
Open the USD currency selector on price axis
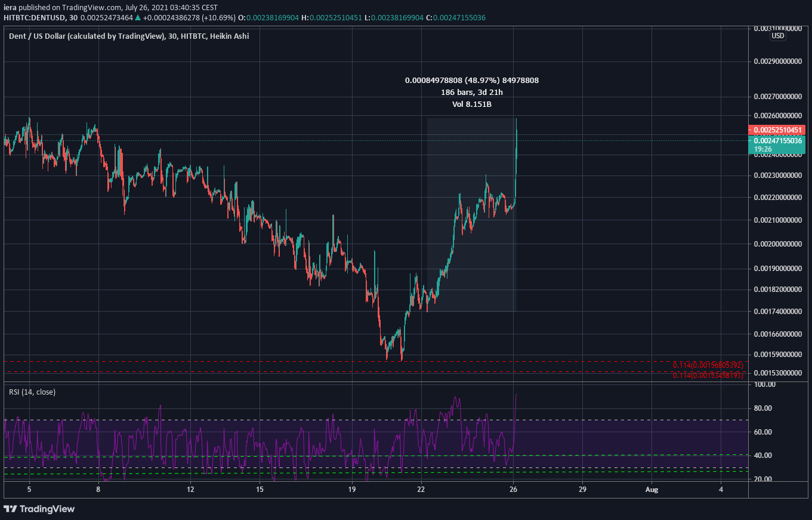tap(778, 36)
